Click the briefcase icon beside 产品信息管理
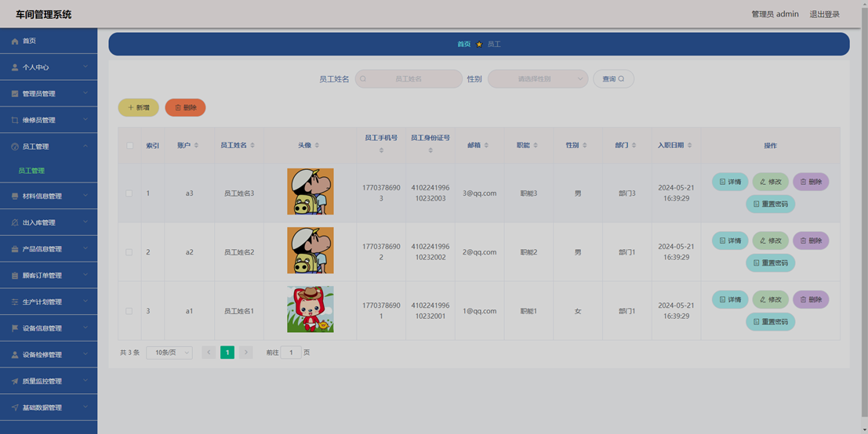Viewport: 868px width, 434px height. (x=15, y=249)
